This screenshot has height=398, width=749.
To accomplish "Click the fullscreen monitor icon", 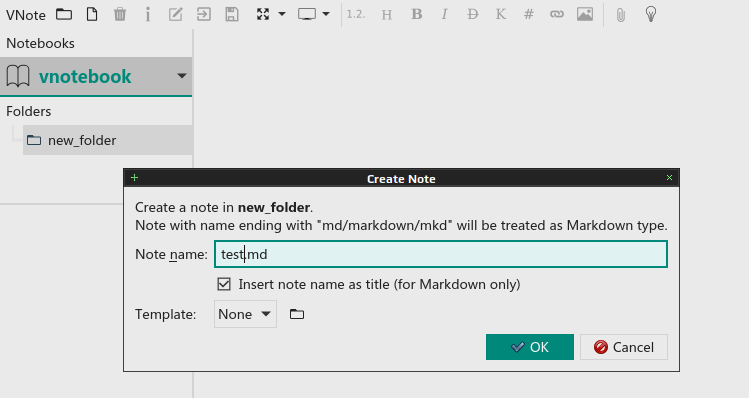I will (x=307, y=14).
